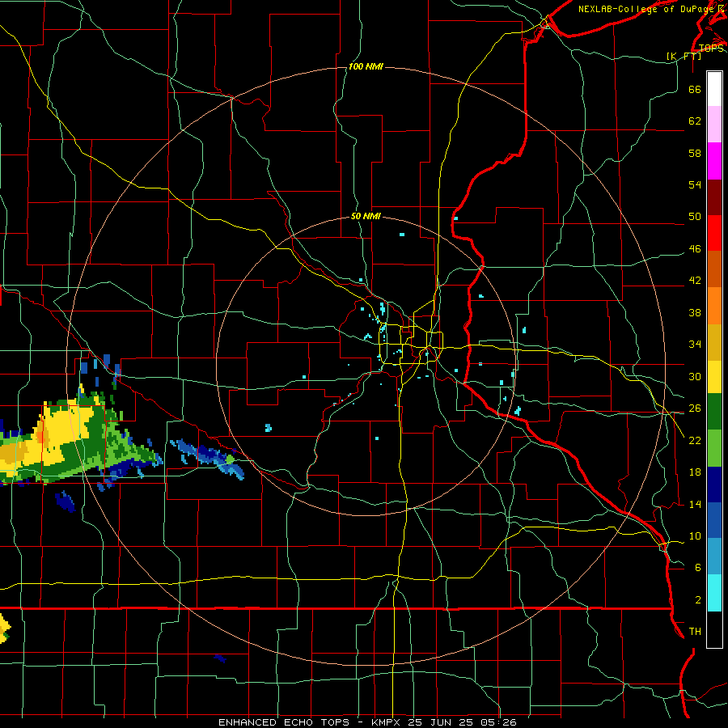
Task: Click the black TH threshold swatch
Action: 714,629
